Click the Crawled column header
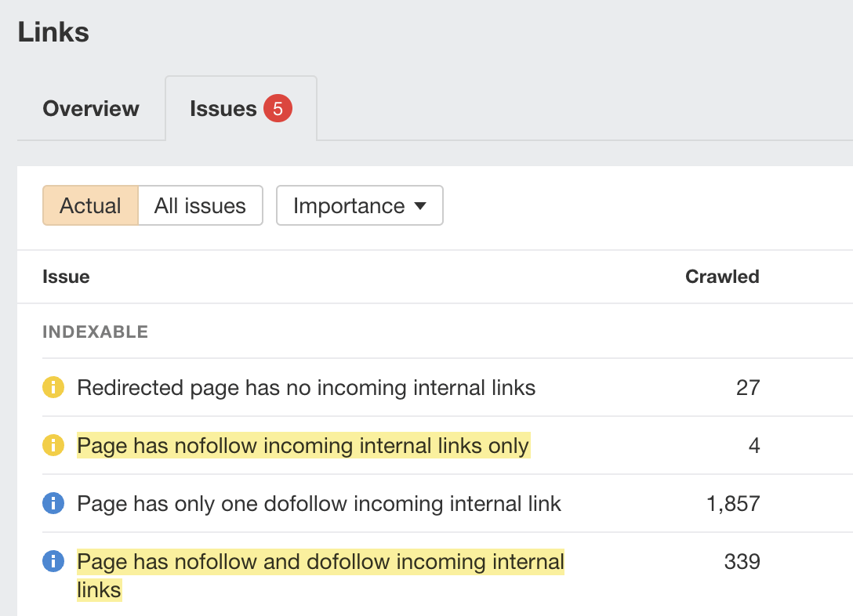This screenshot has width=853, height=616. point(722,277)
